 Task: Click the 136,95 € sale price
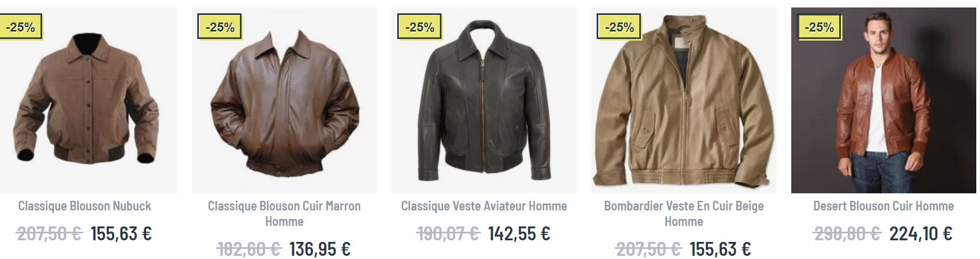(x=320, y=249)
